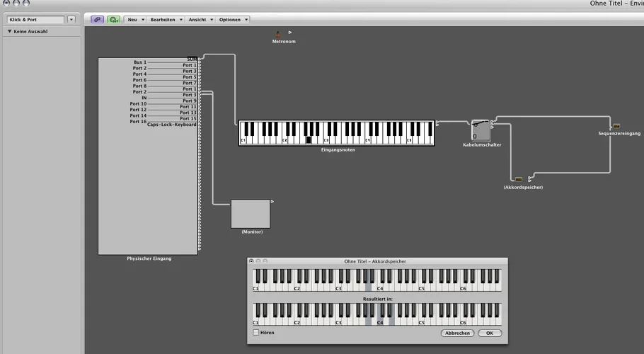Image resolution: width=644 pixels, height=354 pixels.
Task: Click the C1 key on the Resultiert in keyboard
Action: click(255, 321)
